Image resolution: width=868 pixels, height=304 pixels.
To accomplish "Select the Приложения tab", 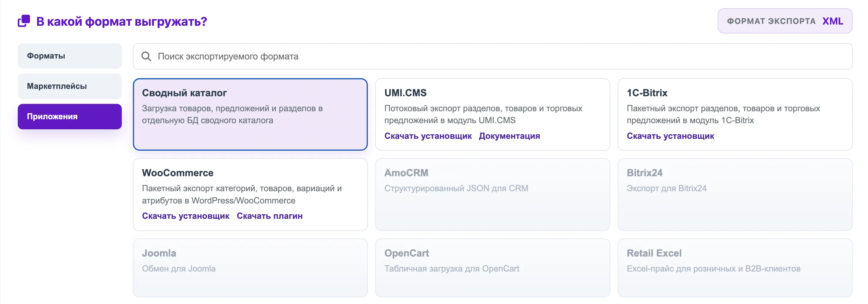I will click(70, 116).
